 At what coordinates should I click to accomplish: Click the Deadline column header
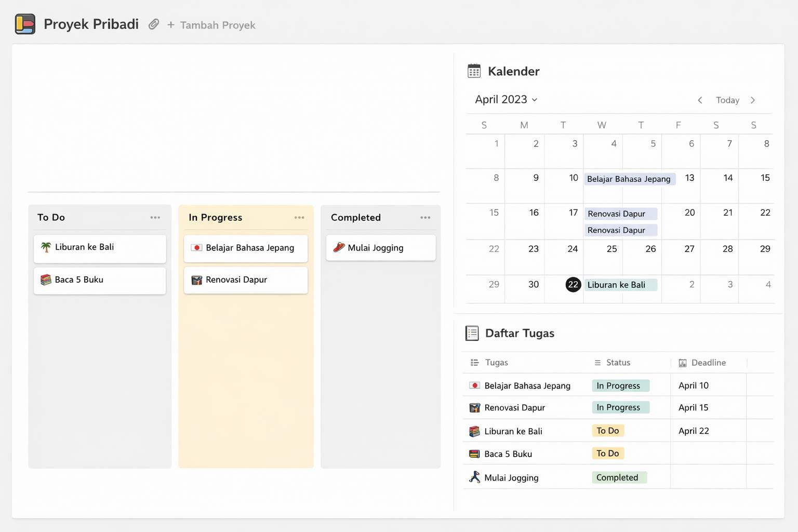click(708, 363)
